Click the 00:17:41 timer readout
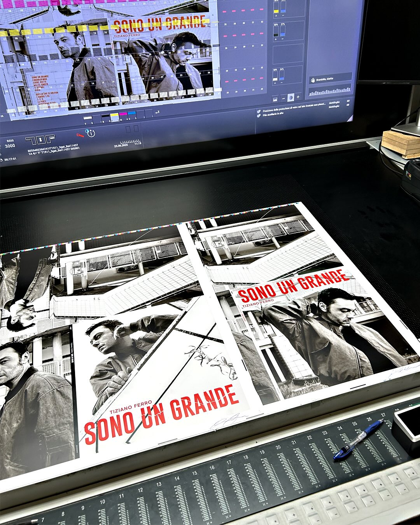The width and height of the screenshot is (420, 525). tap(10, 159)
